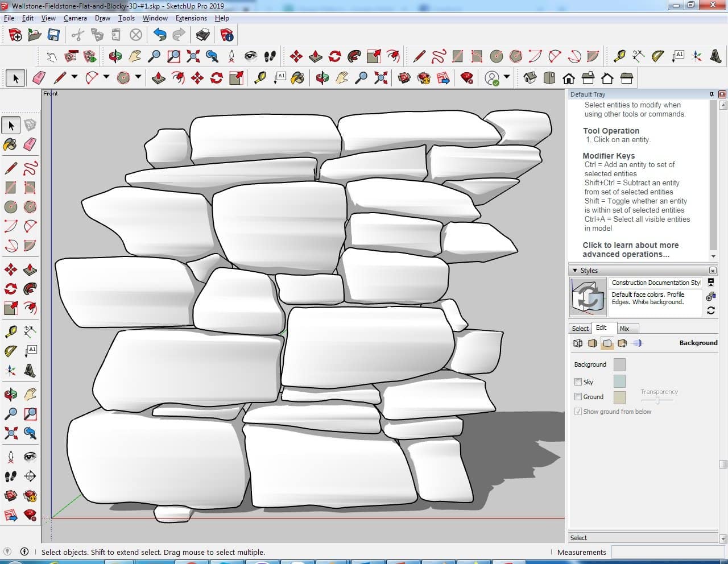Select the Tape Measure tool in the left toolbar
Image resolution: width=728 pixels, height=564 pixels.
11,331
